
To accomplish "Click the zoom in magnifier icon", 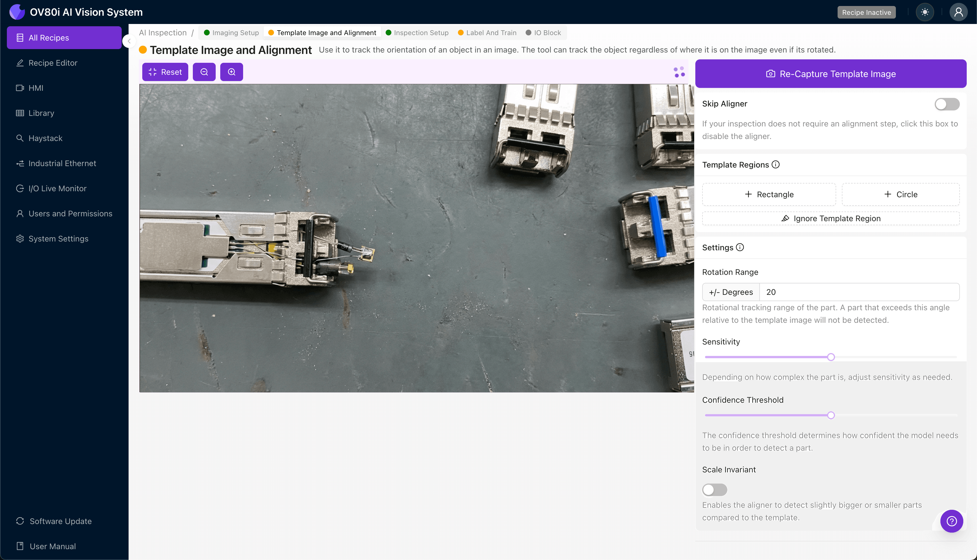I will (x=231, y=72).
